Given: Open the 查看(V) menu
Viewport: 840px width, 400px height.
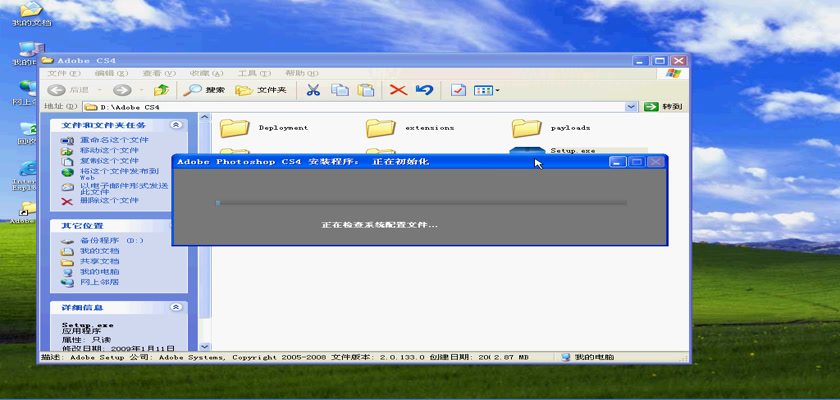Looking at the screenshot, I should coord(159,73).
